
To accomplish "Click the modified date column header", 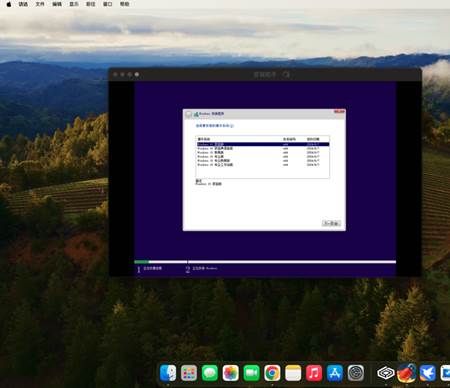I will [313, 139].
